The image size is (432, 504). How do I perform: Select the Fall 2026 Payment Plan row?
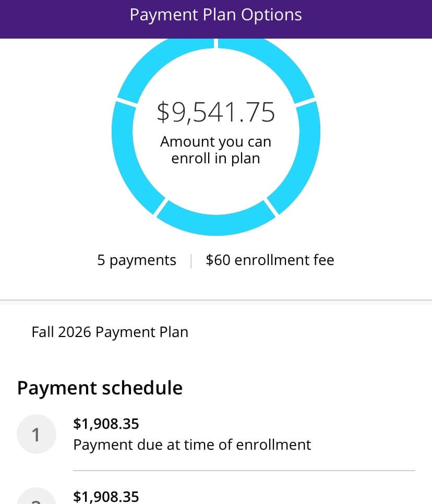coord(216,332)
